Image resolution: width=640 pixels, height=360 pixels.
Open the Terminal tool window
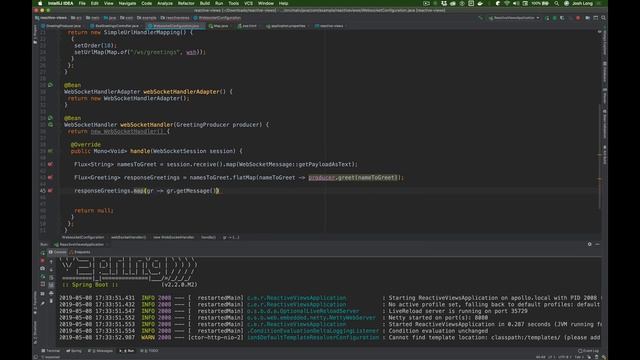click(x=51, y=351)
